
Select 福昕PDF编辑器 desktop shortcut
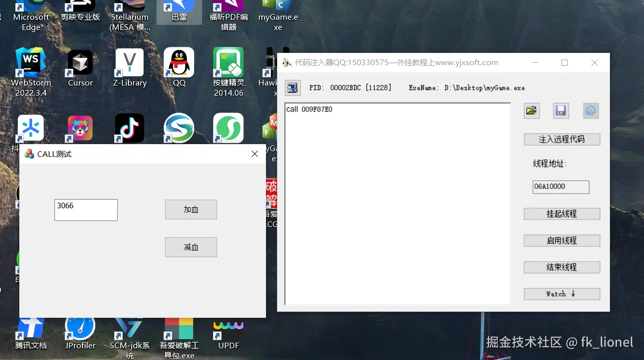[x=229, y=15]
